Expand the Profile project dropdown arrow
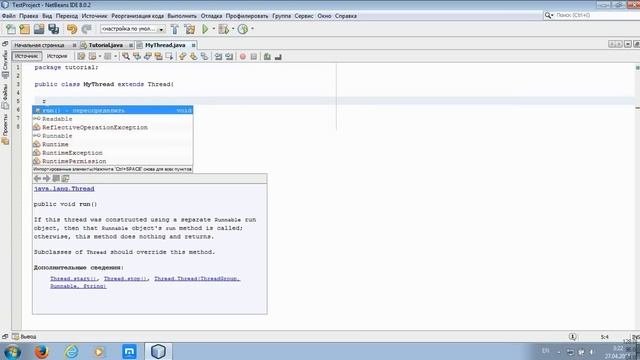 tap(252, 29)
